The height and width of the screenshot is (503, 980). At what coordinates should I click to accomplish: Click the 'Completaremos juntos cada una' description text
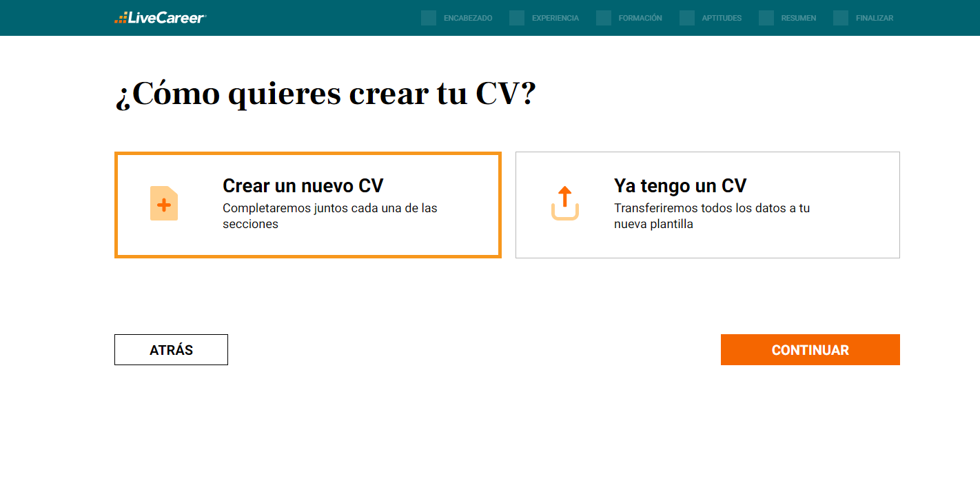[x=330, y=216]
